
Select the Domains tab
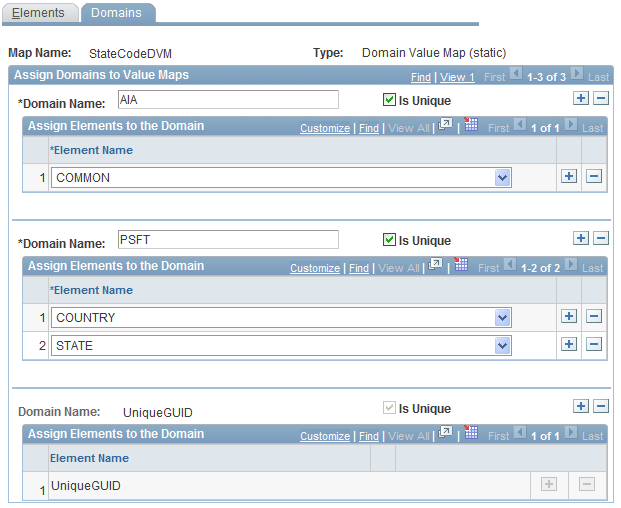click(x=117, y=13)
